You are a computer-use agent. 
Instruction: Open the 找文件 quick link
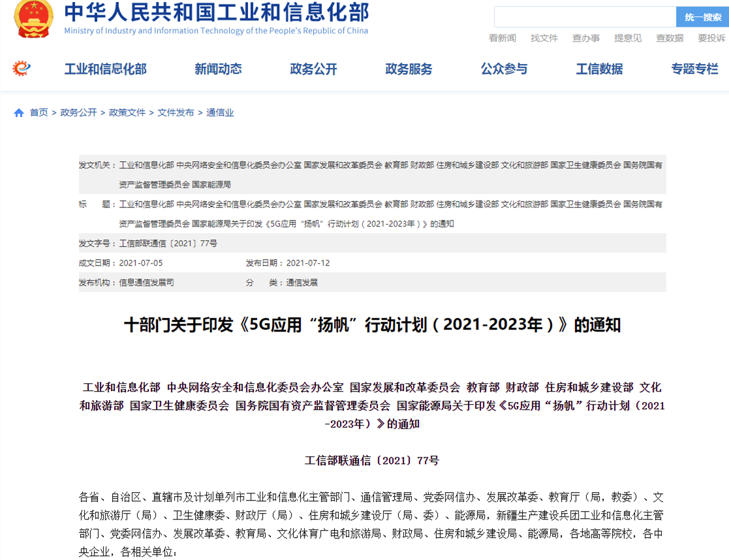(544, 38)
